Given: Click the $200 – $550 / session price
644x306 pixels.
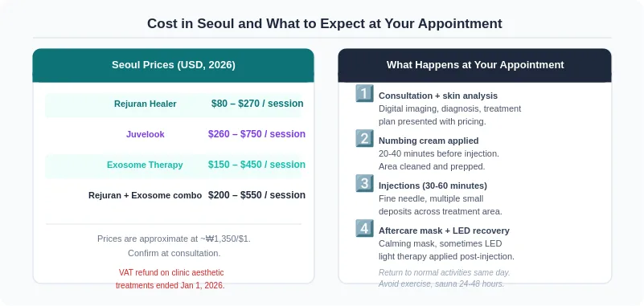Looking at the screenshot, I should 256,195.
